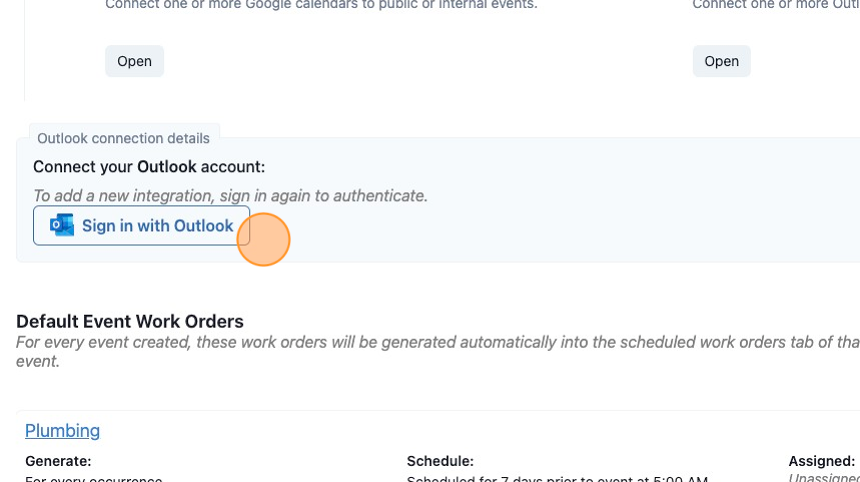Click the 'For every occurrence' value text
Image resolution: width=860 pixels, height=482 pixels.
pyautogui.click(x=94, y=478)
